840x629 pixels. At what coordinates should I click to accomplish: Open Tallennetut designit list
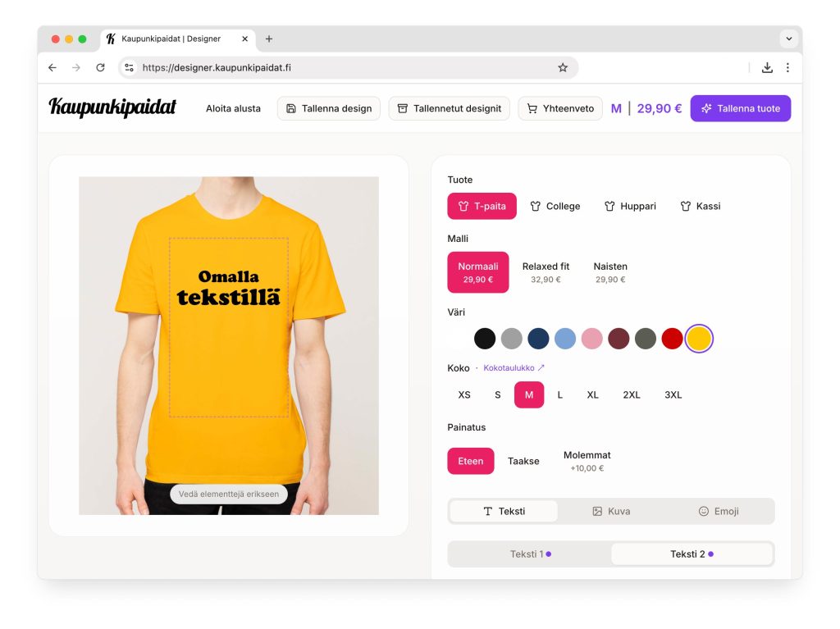[449, 108]
